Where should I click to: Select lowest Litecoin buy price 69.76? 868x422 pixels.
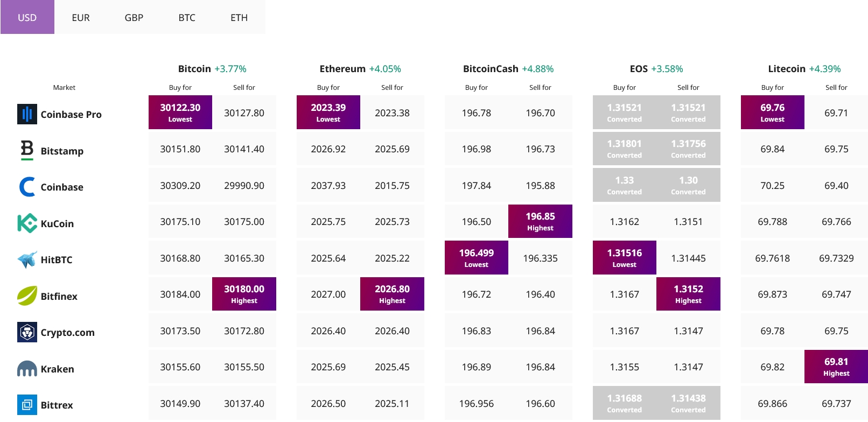[773, 112]
